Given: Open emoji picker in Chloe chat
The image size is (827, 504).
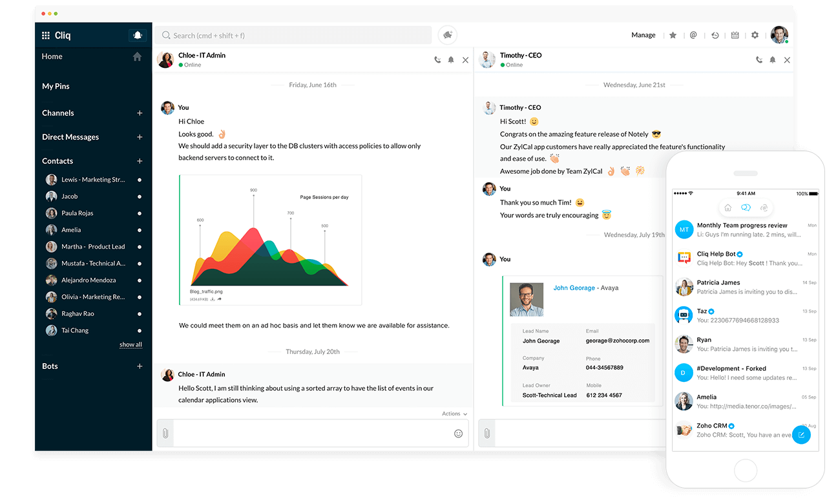Looking at the screenshot, I should pyautogui.click(x=459, y=434).
